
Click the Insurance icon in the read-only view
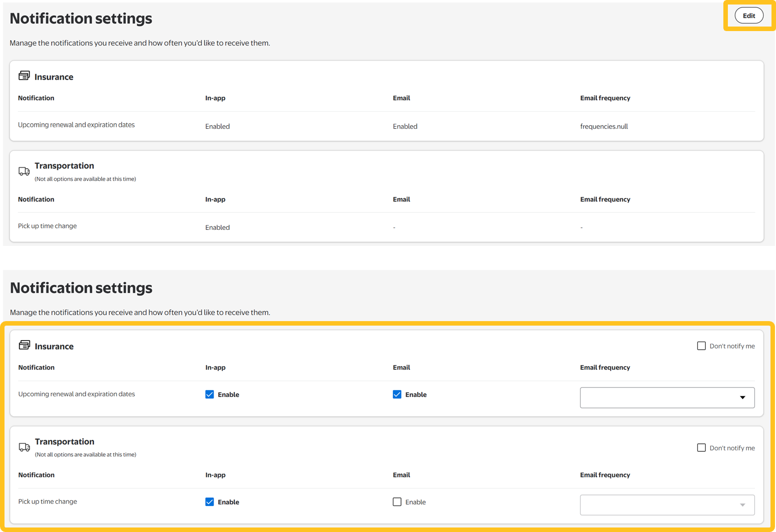(x=24, y=76)
